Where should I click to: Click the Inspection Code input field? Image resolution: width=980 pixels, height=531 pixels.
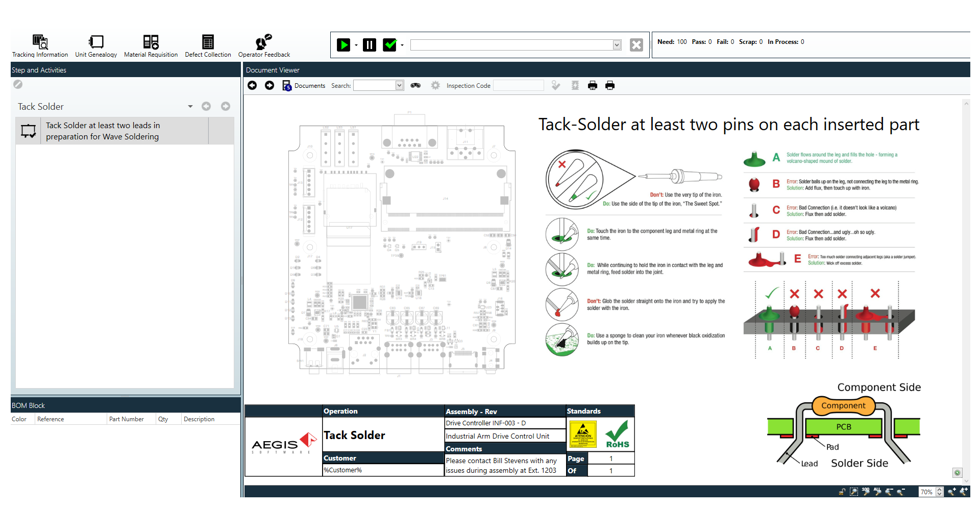[x=519, y=85]
